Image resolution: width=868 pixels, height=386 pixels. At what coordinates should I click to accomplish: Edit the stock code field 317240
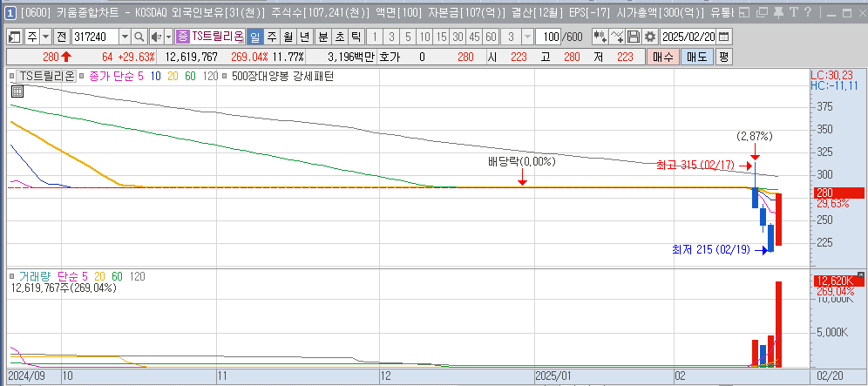(x=95, y=37)
